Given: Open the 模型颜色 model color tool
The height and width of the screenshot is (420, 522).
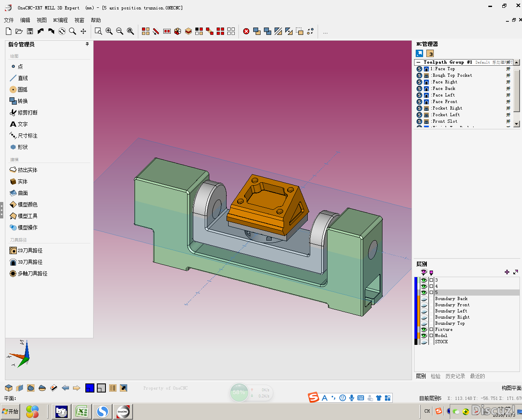Looking at the screenshot, I should tap(23, 204).
